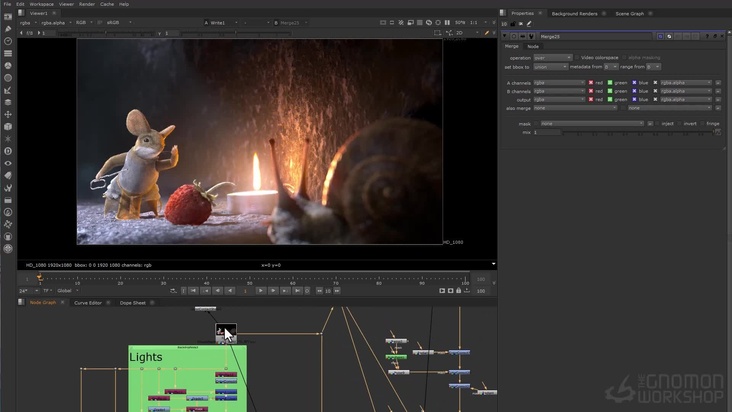
Task: Expand the set bbox to union dropdown
Action: 551,66
